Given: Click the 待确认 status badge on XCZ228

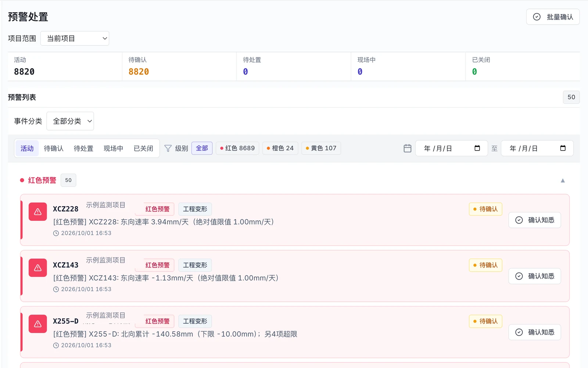Looking at the screenshot, I should [x=485, y=209].
